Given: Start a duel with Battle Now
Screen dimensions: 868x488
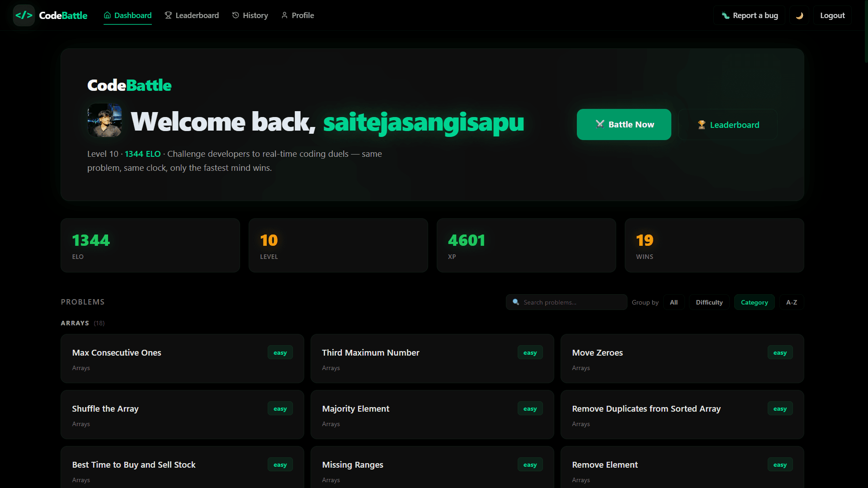Looking at the screenshot, I should (x=624, y=124).
